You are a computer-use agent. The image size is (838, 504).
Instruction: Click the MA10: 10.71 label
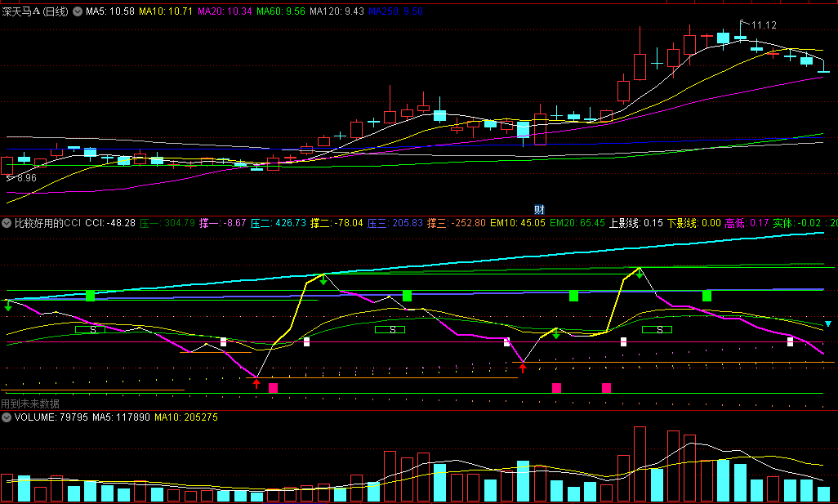pos(166,11)
